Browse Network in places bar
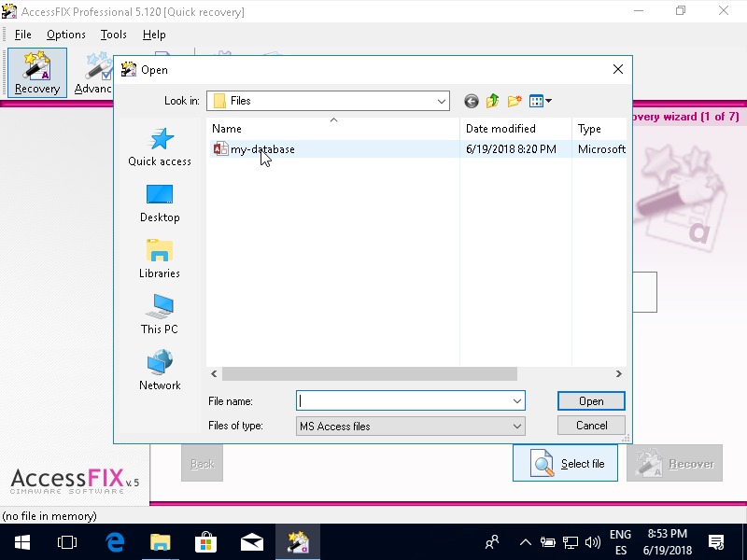The image size is (747, 560). [x=160, y=371]
